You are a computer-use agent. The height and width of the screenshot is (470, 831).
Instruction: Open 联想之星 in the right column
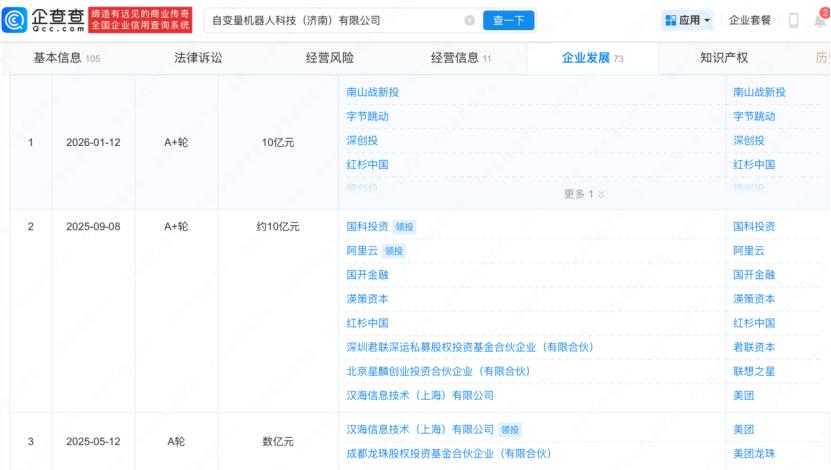(753, 371)
